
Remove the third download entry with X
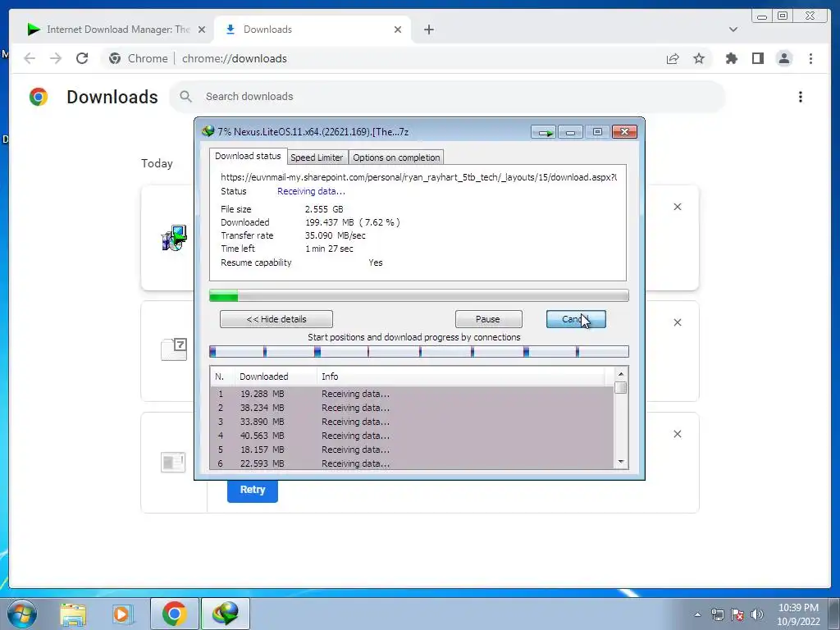677,434
